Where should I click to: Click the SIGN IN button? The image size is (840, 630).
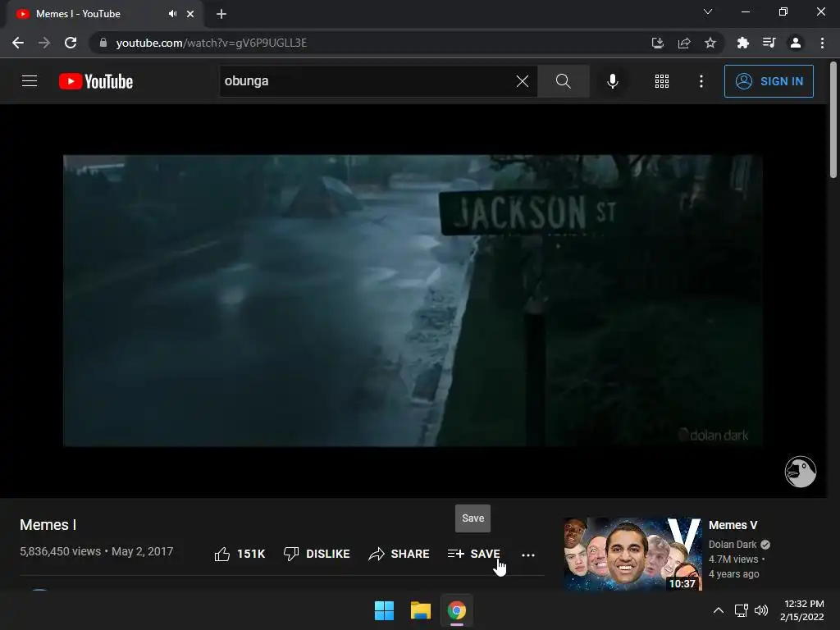(x=769, y=81)
